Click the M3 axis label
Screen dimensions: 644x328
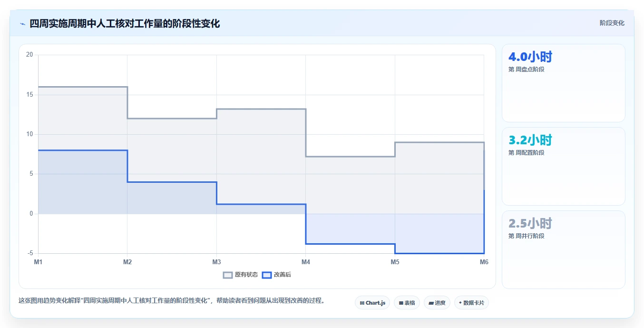[x=216, y=262]
